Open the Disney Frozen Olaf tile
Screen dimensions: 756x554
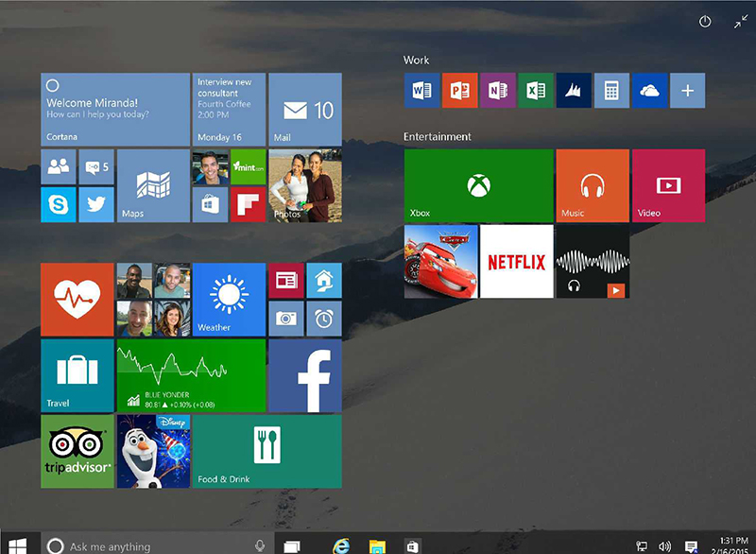pyautogui.click(x=153, y=451)
